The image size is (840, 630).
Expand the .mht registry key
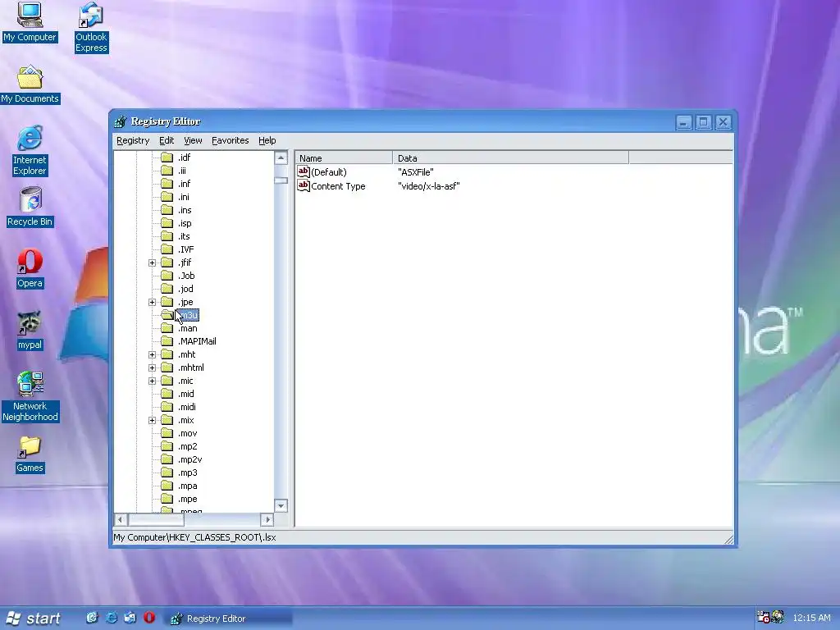click(x=152, y=354)
